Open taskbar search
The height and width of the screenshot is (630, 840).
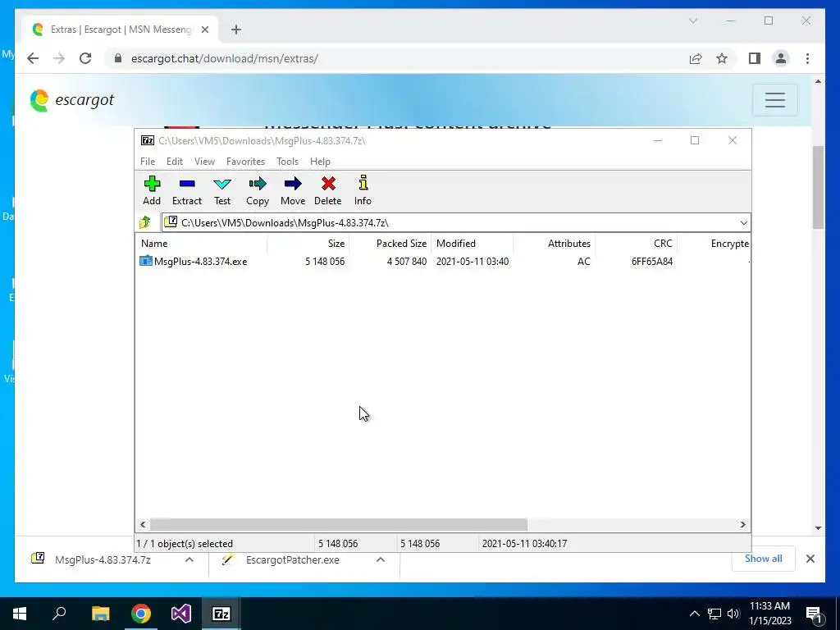pos(59,613)
